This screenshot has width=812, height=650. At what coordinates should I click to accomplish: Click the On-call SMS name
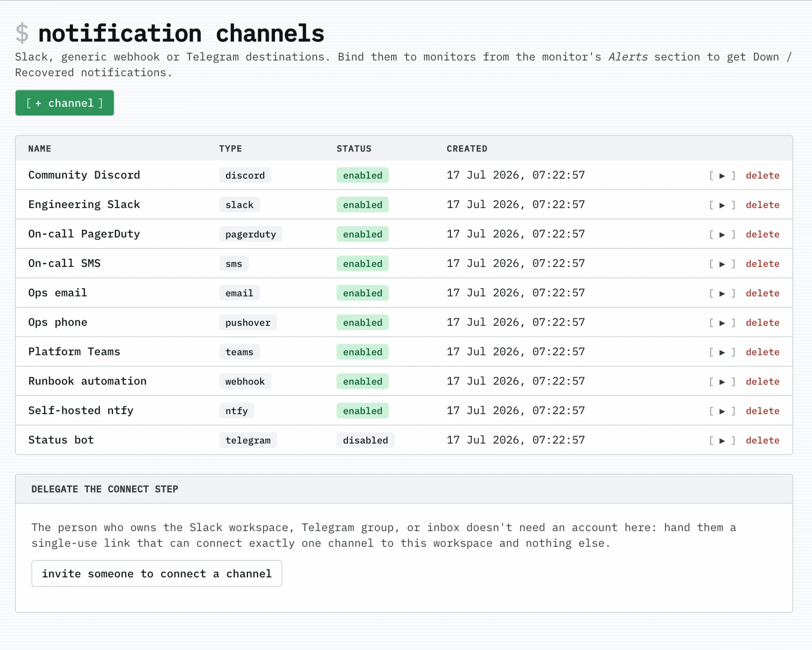[x=65, y=263]
